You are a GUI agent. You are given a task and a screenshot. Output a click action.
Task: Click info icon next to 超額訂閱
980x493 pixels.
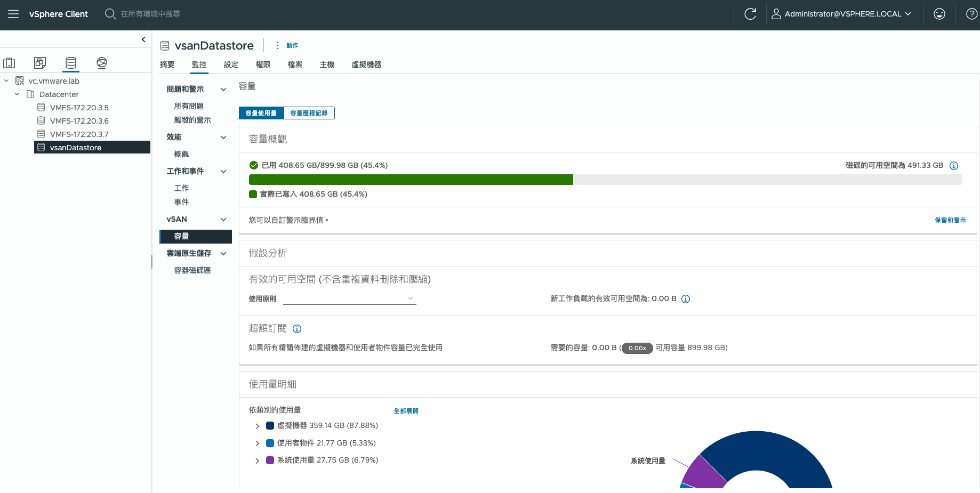(x=297, y=329)
